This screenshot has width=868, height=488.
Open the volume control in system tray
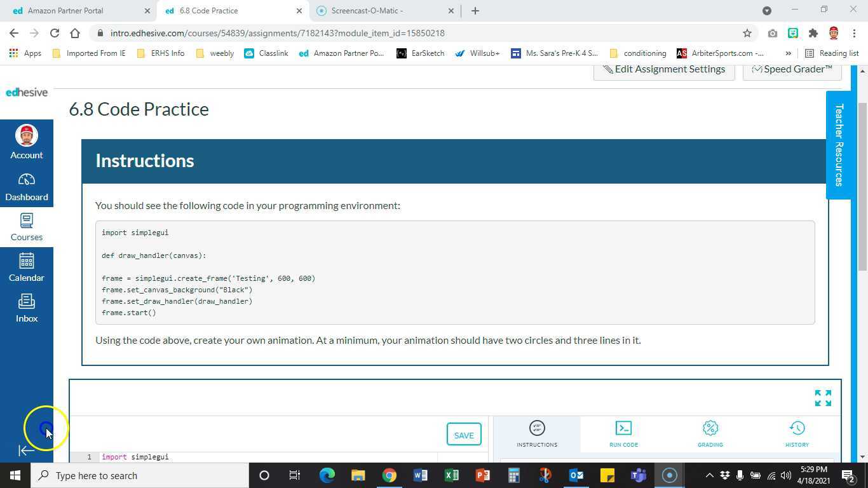pos(786,475)
